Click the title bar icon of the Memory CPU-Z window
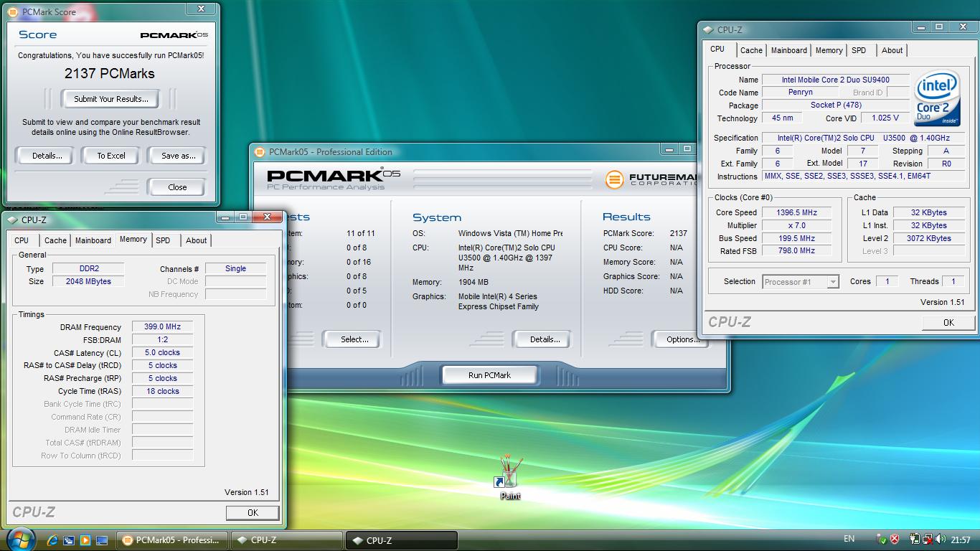Image resolution: width=980 pixels, height=551 pixels. [x=12, y=220]
